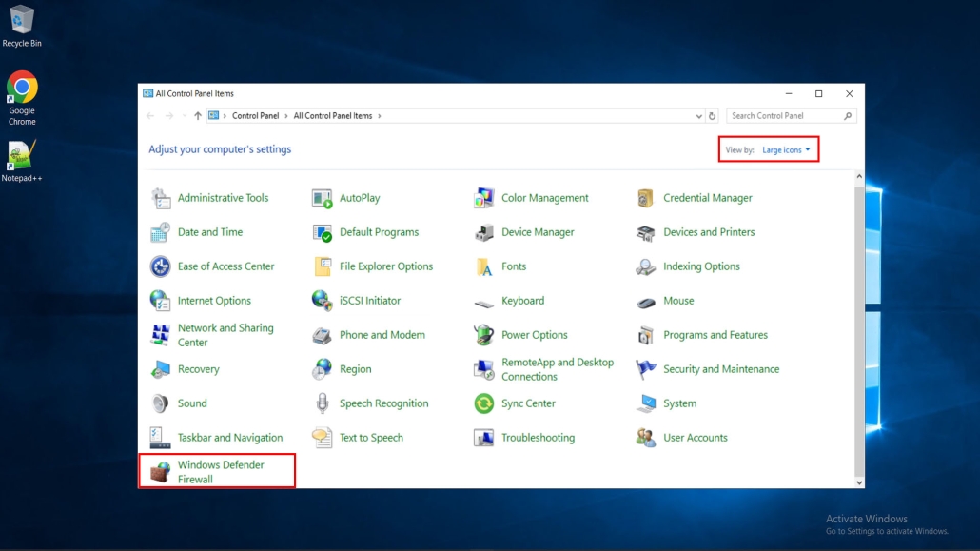Open the Recovery icon
Viewport: 980px width, 551px height.
pos(161,369)
